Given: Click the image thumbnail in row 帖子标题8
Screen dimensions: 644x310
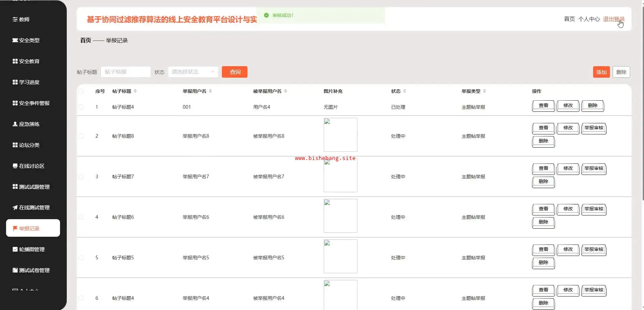Looking at the screenshot, I should (341, 135).
